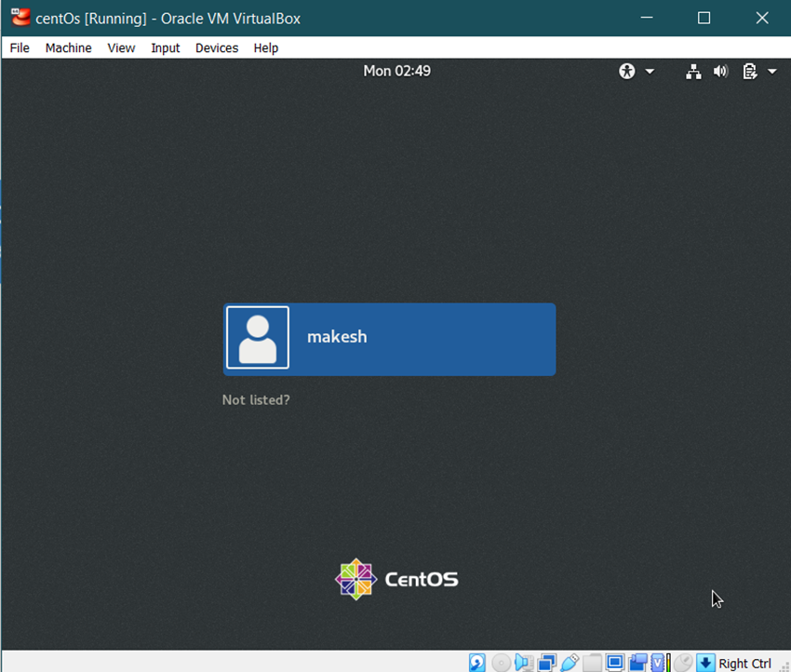The image size is (791, 672).
Task: Select the makesh user account
Action: [389, 339]
